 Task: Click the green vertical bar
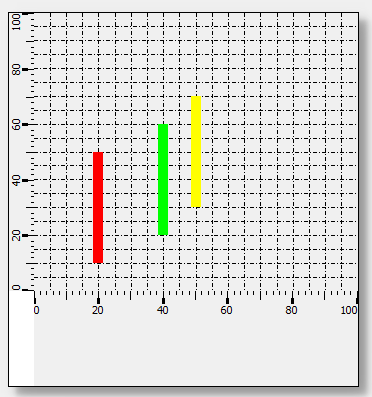(163, 180)
